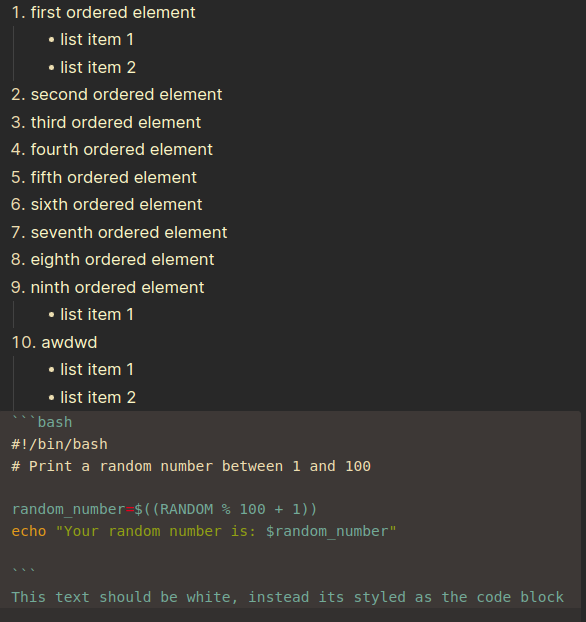
Task: Click the '#!/bin/bash' shebang line
Action: (x=60, y=444)
